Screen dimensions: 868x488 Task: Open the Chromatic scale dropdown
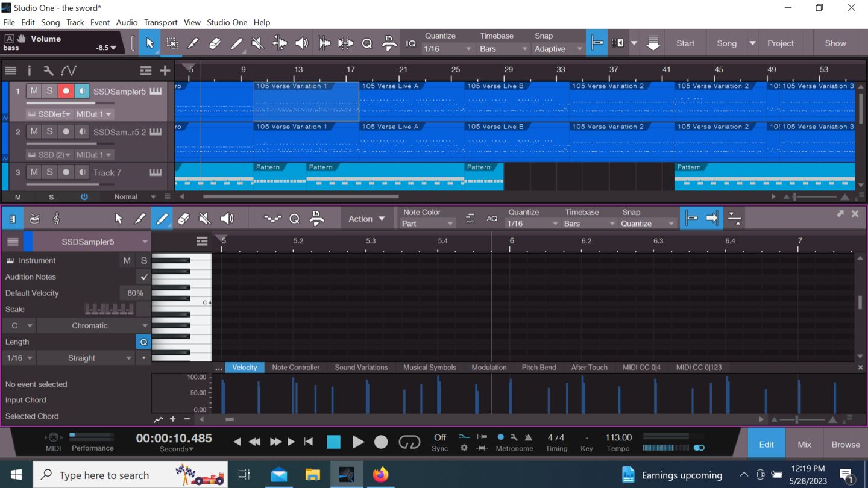pyautogui.click(x=93, y=325)
